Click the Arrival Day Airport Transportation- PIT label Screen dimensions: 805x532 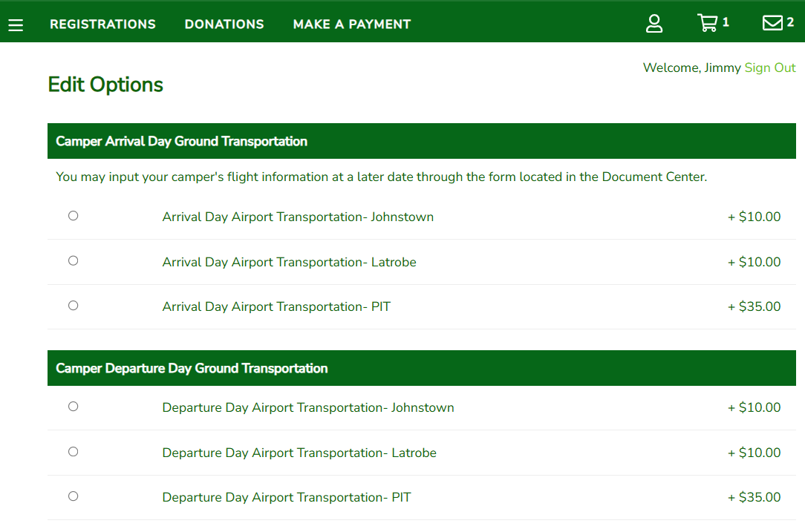coord(276,306)
